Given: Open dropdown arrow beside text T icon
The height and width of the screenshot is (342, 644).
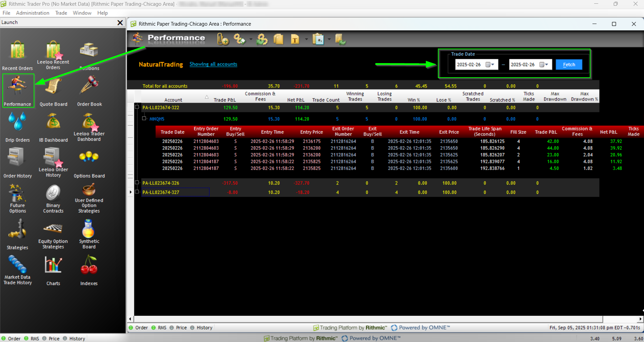Looking at the screenshot, I should [306, 39].
